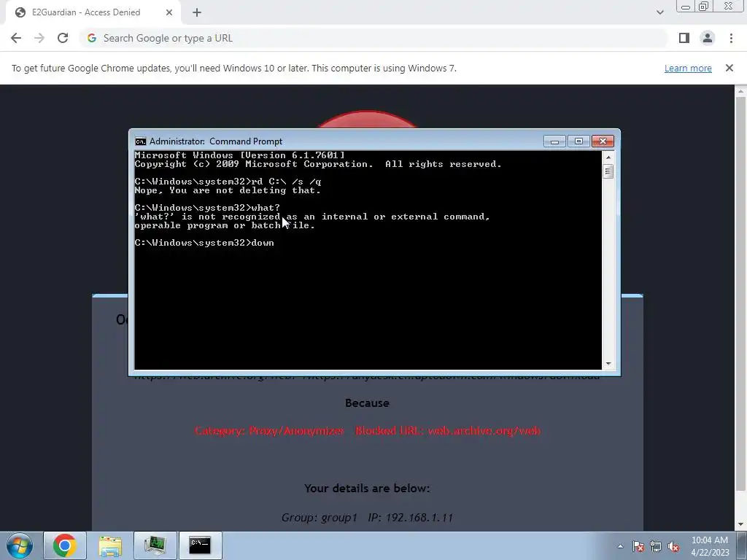Click the Copyright (c) 2009 Microsoft line

(318, 164)
